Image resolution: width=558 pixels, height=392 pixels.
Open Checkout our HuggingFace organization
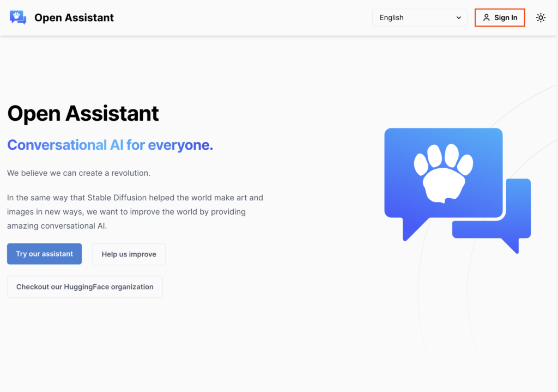[x=84, y=287]
